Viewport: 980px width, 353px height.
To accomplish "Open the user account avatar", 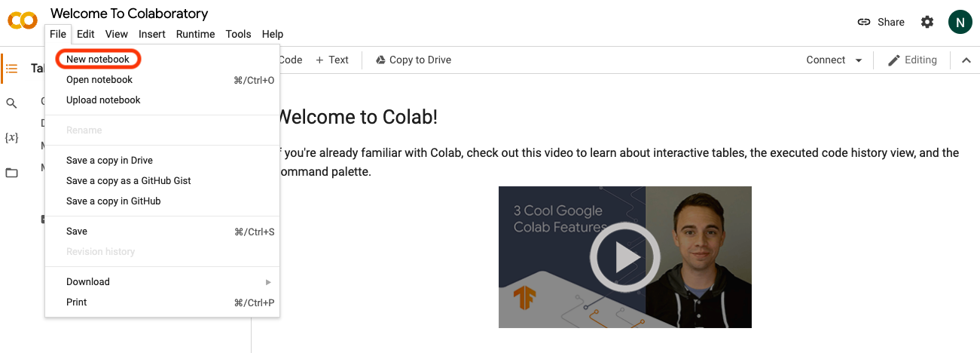I will [960, 22].
